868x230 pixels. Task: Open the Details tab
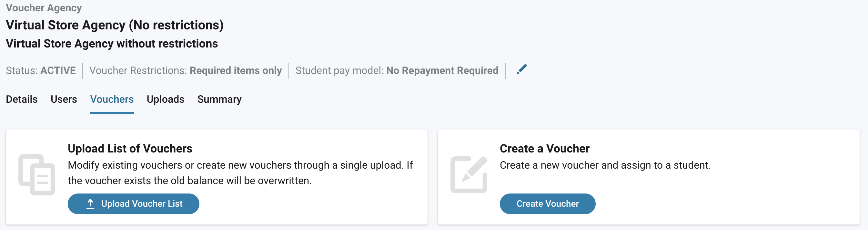22,99
